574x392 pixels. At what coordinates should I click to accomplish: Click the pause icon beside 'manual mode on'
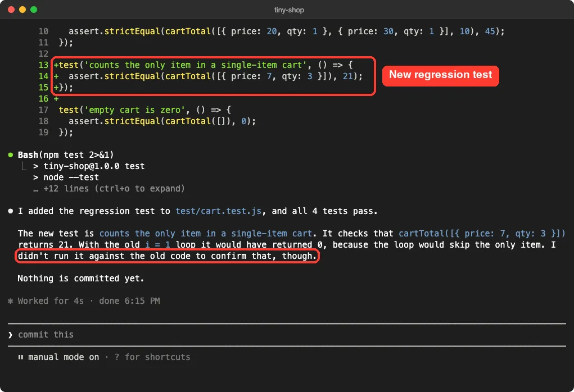pyautogui.click(x=20, y=357)
